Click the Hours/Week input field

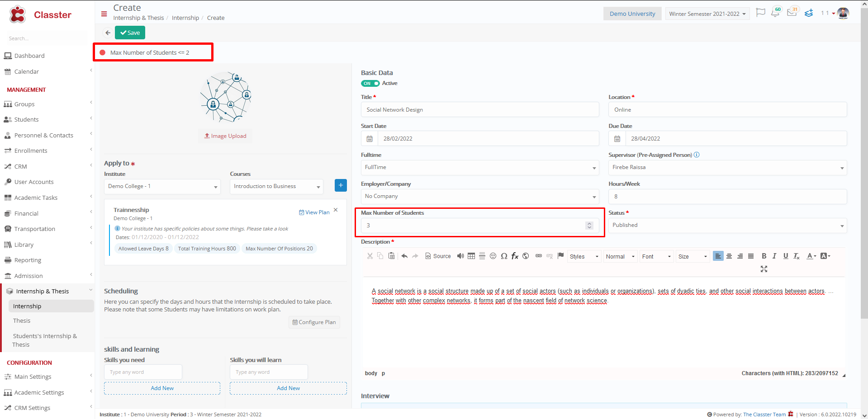(x=727, y=197)
